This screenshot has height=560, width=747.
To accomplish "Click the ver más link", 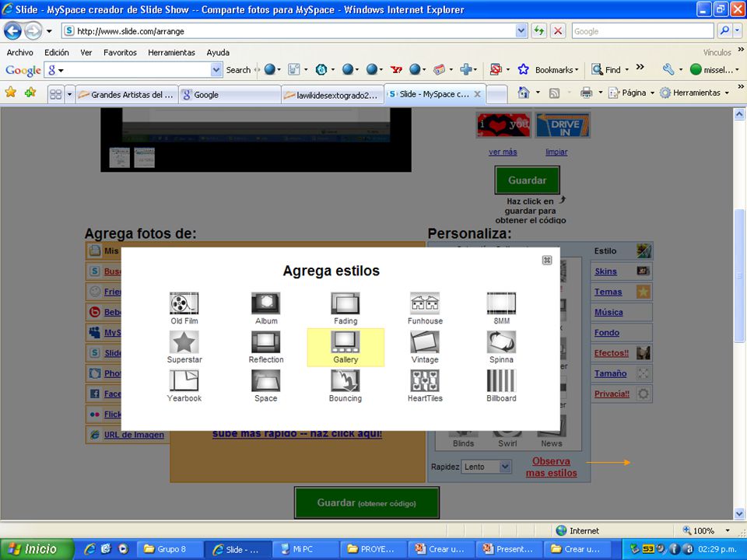I will [503, 152].
